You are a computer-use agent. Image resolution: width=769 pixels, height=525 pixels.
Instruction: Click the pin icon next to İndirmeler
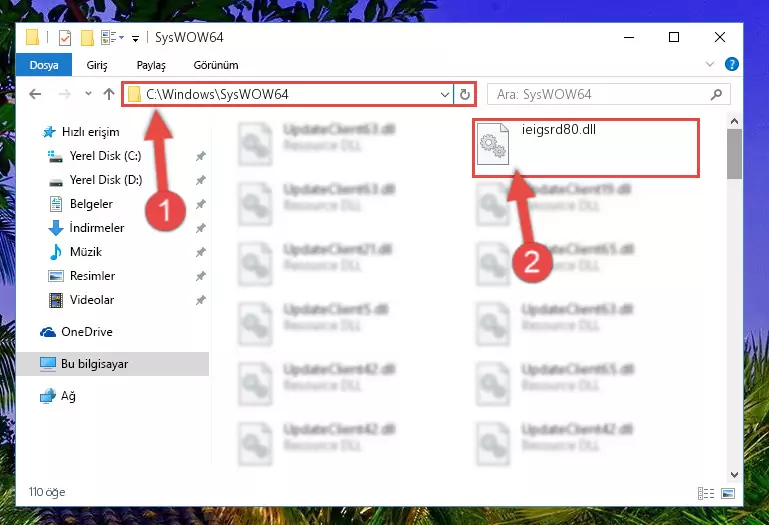pos(201,228)
